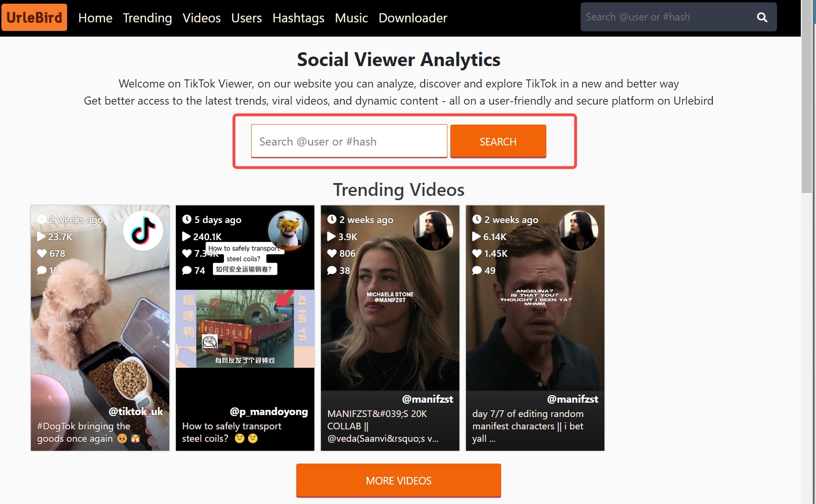Screen dimensions: 816x504
Task: Click the Trending Videos heading
Action: tap(398, 190)
